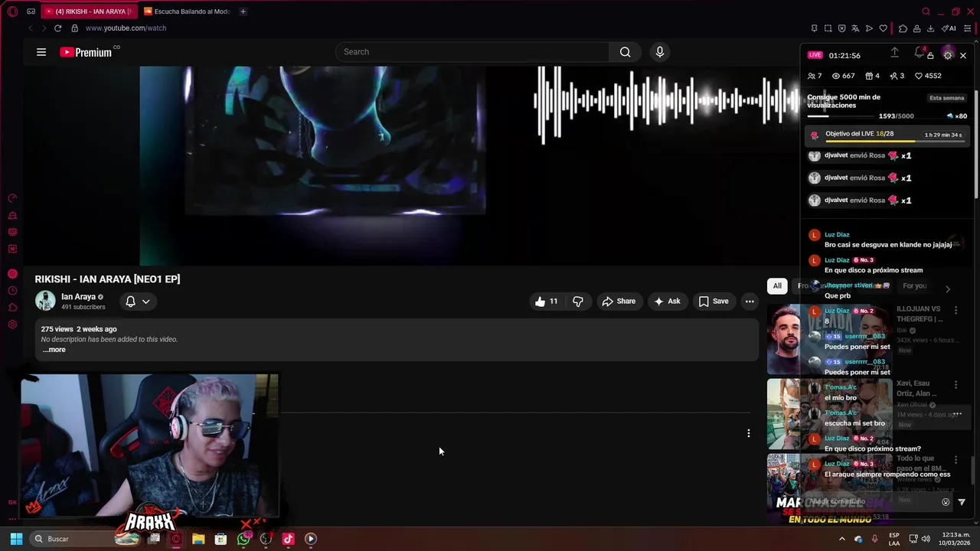Open WhatsApp from the taskbar
Screen dimensions: 980x551
click(x=243, y=539)
